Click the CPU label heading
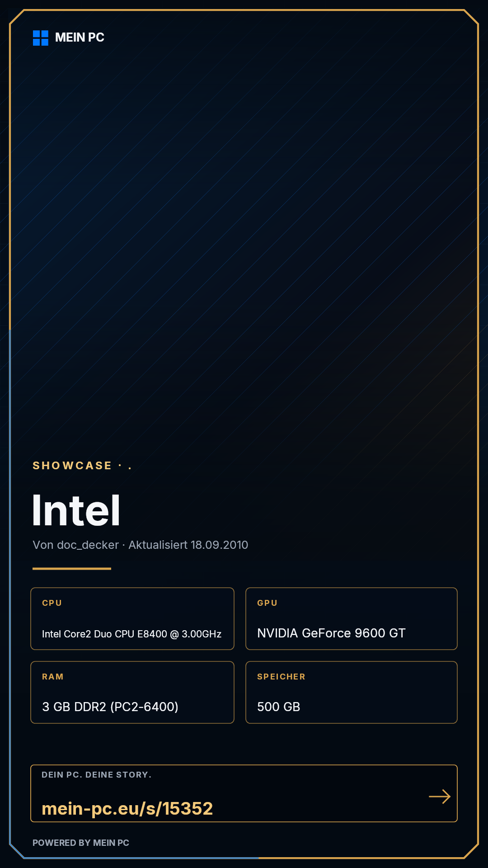Image resolution: width=488 pixels, height=868 pixels. (x=52, y=603)
